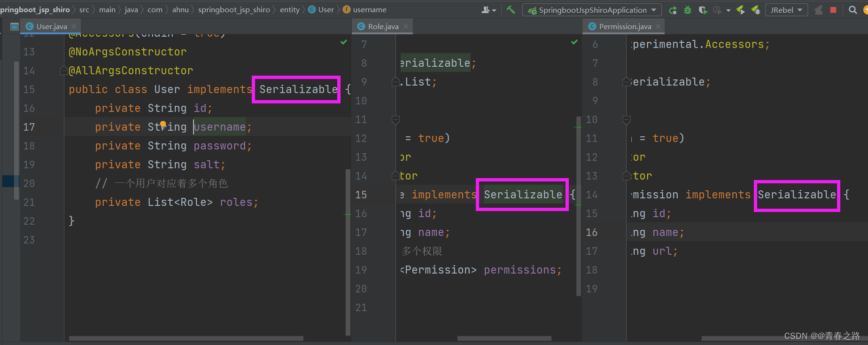868x345 pixels.
Task: Click @NoArgsConstructor annotation in User.java
Action: coord(127,52)
